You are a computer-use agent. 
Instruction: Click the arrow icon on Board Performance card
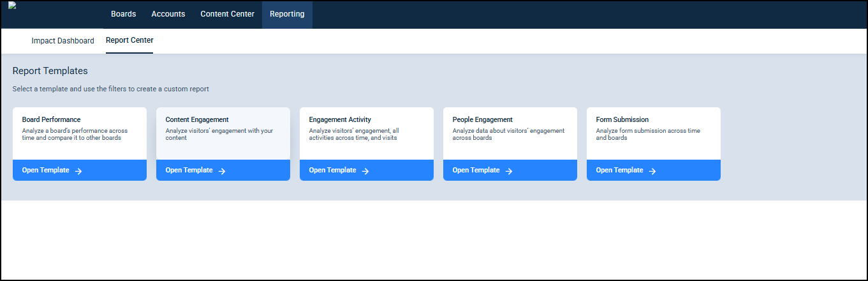point(78,171)
